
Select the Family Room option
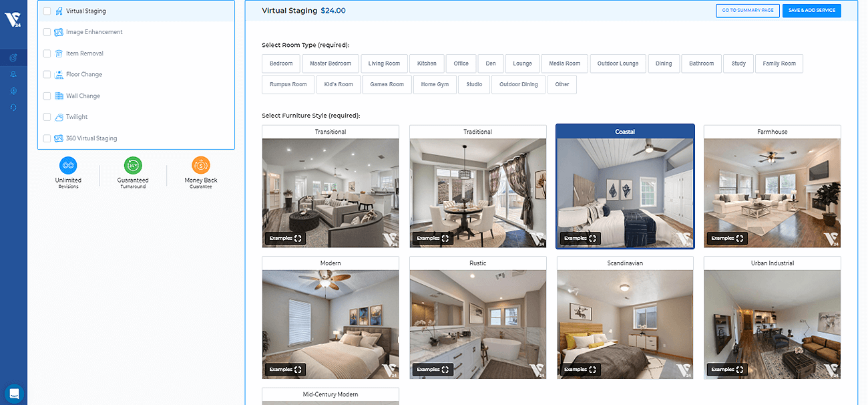point(779,63)
